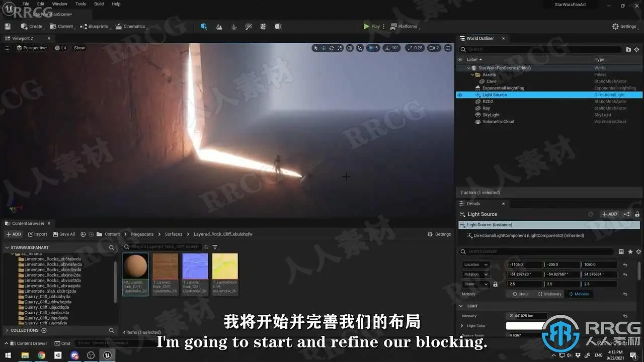Click the blueprint/hierarchy icon beside Details ADD
Screen dimensions: 644x362
[x=627, y=214]
